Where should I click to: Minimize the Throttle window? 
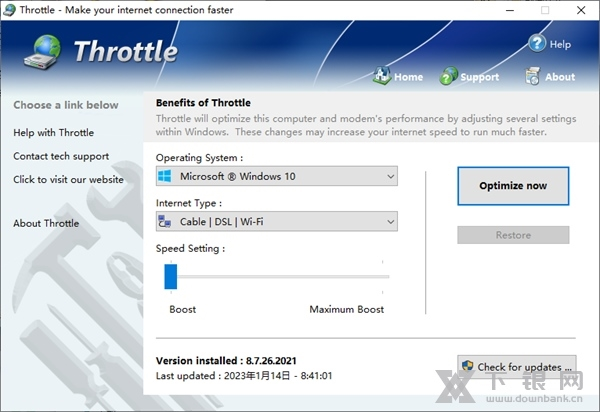click(510, 10)
